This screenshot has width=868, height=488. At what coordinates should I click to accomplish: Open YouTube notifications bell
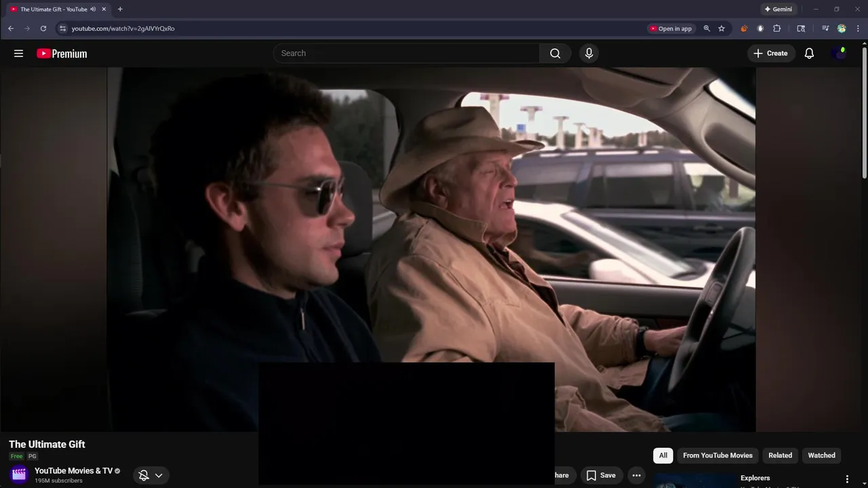809,54
